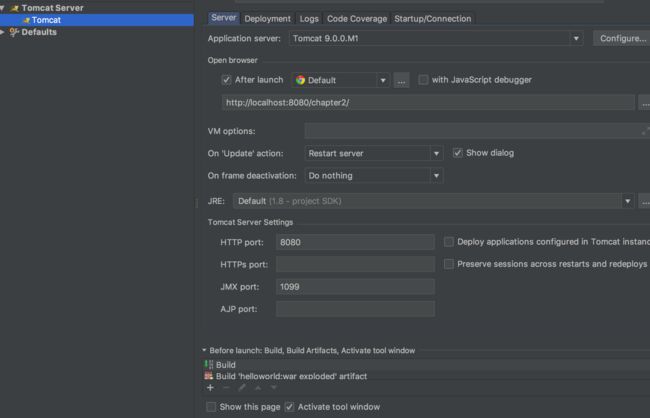The height and width of the screenshot is (418, 650).
Task: Click the Configure... button
Action: click(622, 38)
